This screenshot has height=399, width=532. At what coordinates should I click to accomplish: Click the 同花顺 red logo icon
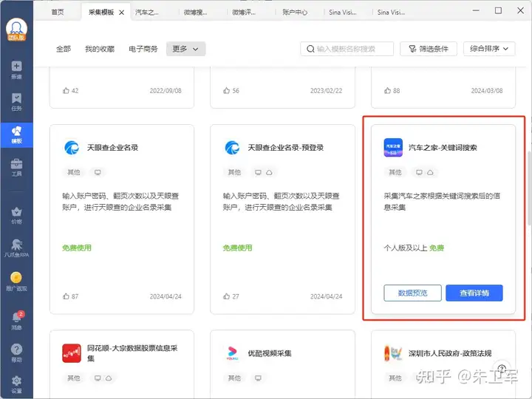coord(72,353)
